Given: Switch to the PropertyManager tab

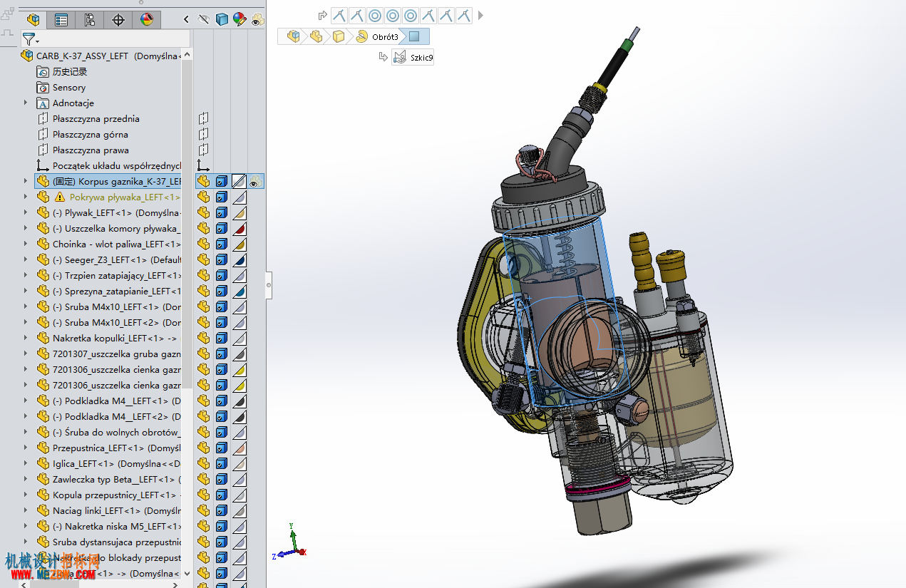Looking at the screenshot, I should (x=61, y=20).
